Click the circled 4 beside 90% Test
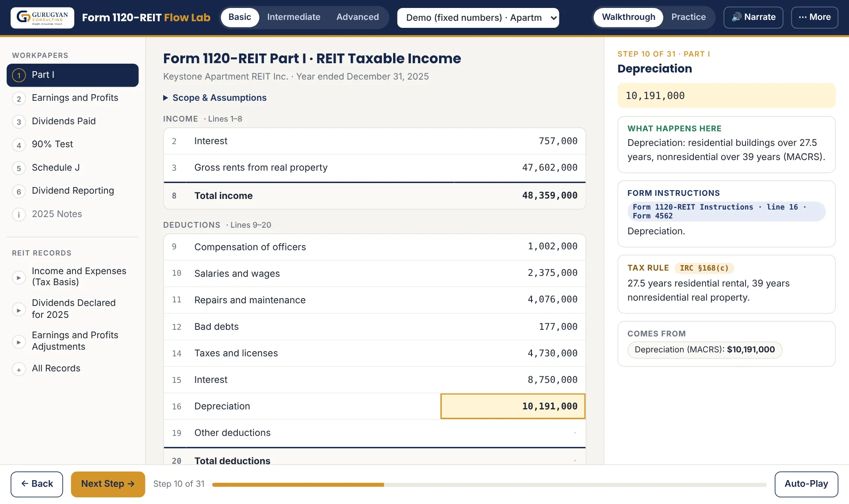Viewport: 849px width, 504px height. click(x=19, y=145)
